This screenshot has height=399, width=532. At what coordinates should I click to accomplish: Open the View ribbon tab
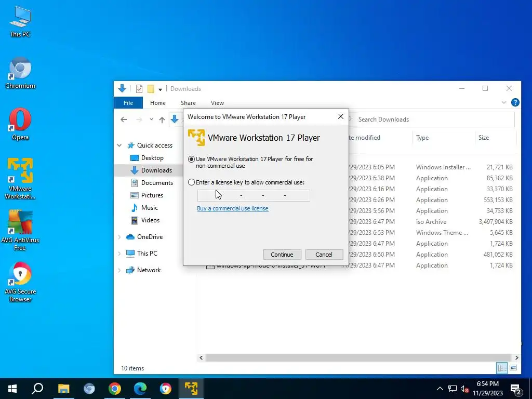point(217,103)
